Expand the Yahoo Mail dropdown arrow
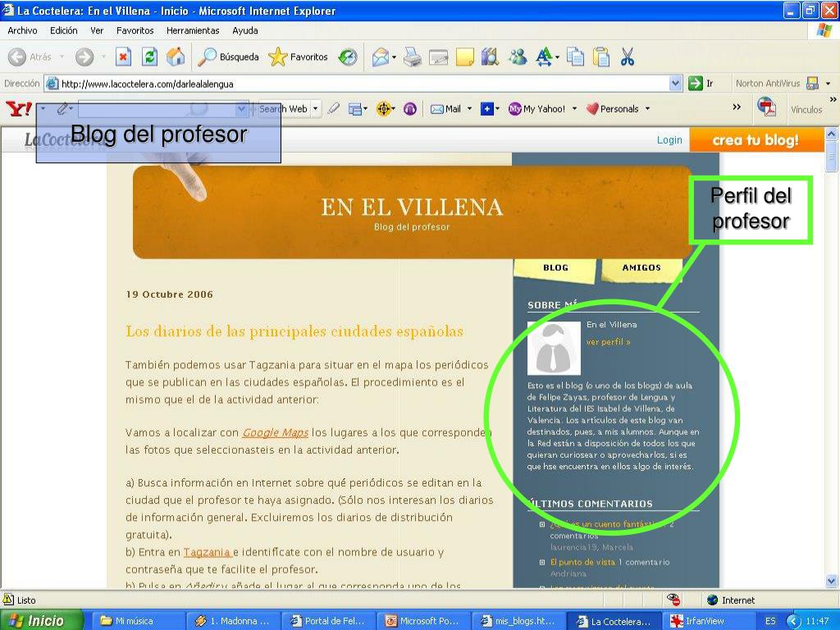This screenshot has height=630, width=840. 469,109
